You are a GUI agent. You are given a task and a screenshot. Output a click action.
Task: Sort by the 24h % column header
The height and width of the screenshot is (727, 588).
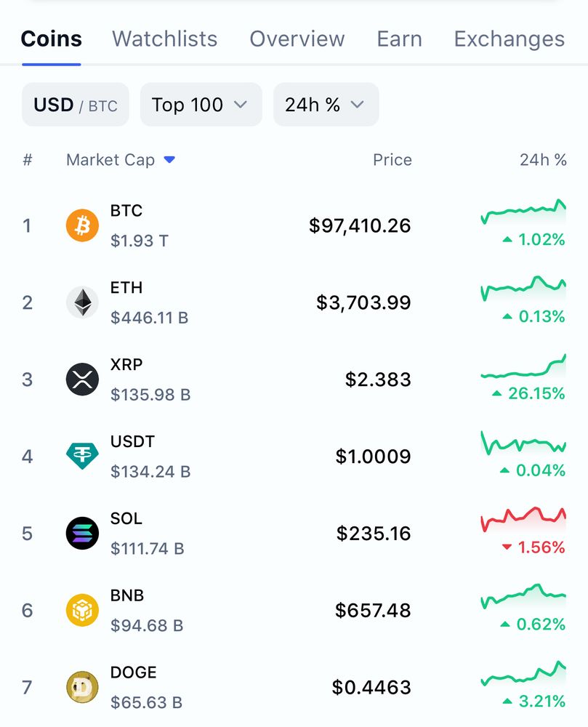543,160
